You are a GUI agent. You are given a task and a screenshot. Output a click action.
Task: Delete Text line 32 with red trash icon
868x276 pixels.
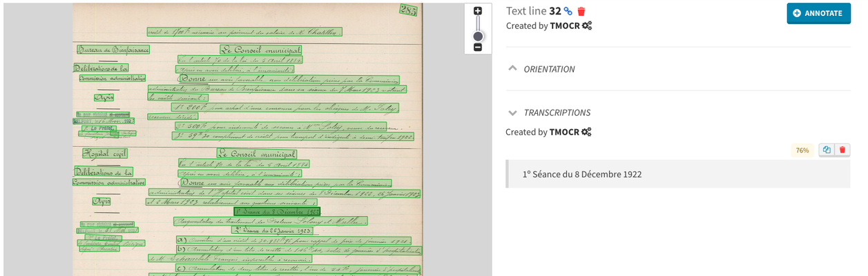point(581,11)
